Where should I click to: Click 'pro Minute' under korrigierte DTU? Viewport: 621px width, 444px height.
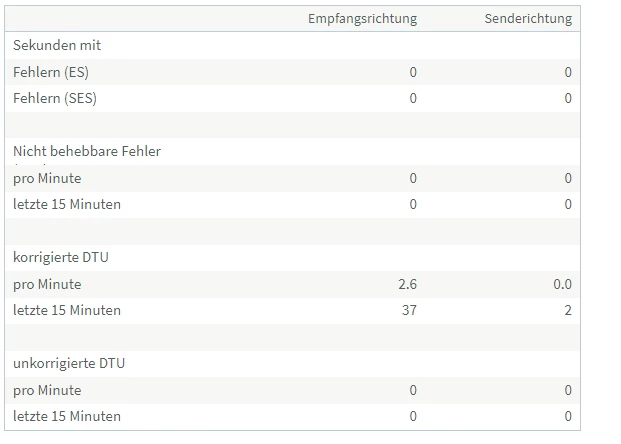coord(47,284)
